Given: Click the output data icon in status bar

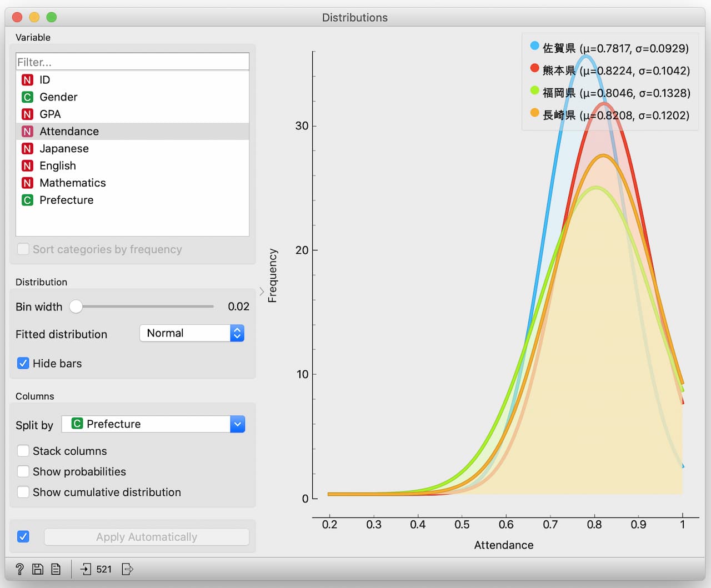Looking at the screenshot, I should tap(127, 569).
